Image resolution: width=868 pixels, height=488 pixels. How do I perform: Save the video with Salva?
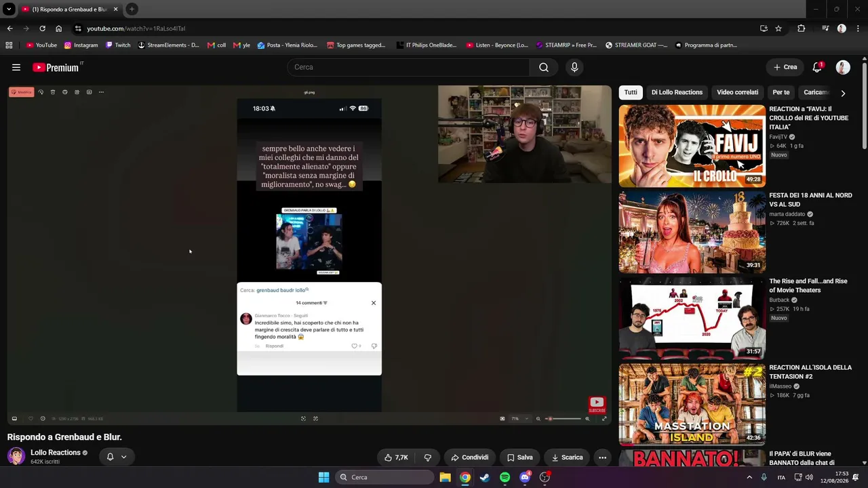point(519,457)
